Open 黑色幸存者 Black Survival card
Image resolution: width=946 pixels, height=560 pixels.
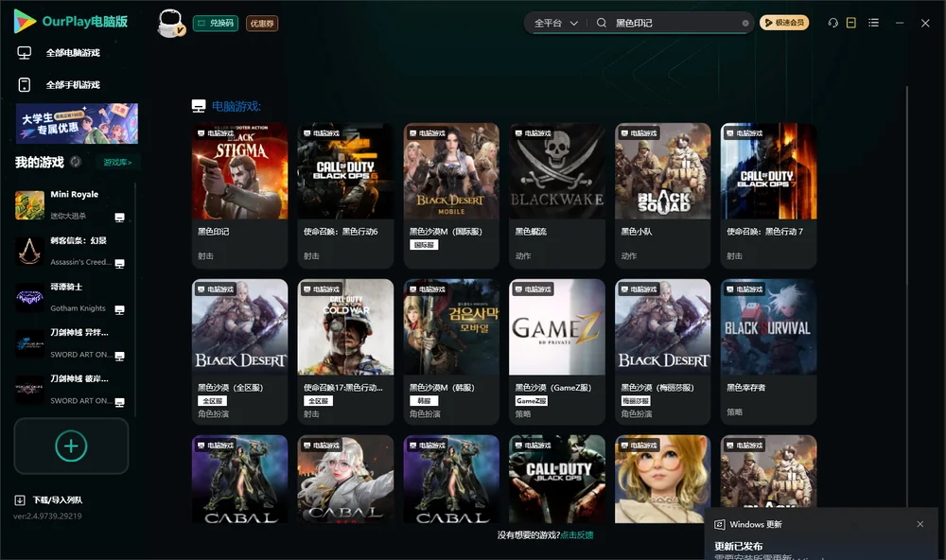(768, 352)
